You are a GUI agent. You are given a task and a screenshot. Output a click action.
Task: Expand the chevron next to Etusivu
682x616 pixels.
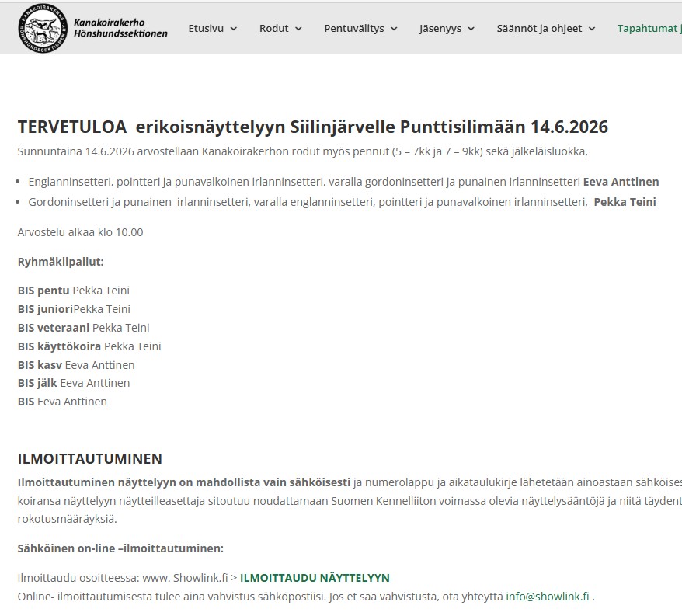coord(234,29)
